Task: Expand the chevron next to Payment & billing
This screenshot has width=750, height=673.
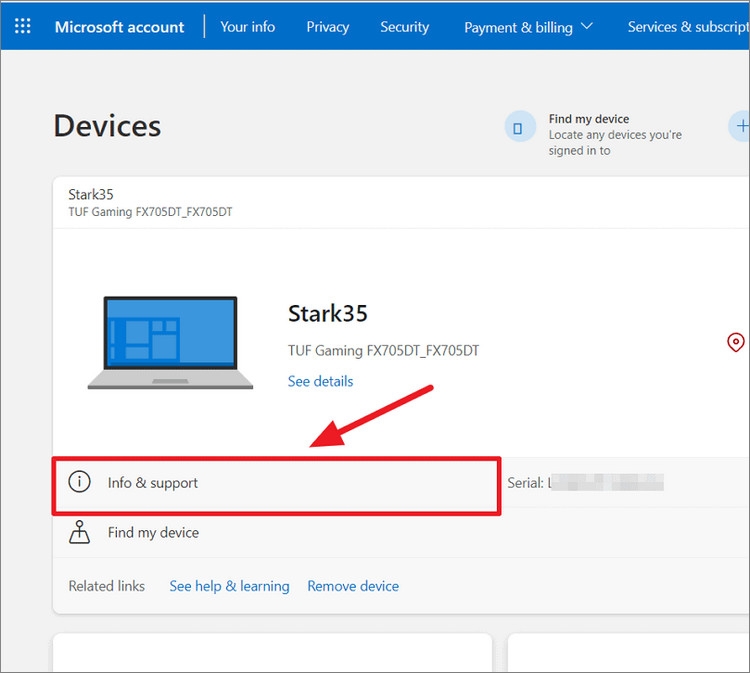Action: click(x=587, y=26)
